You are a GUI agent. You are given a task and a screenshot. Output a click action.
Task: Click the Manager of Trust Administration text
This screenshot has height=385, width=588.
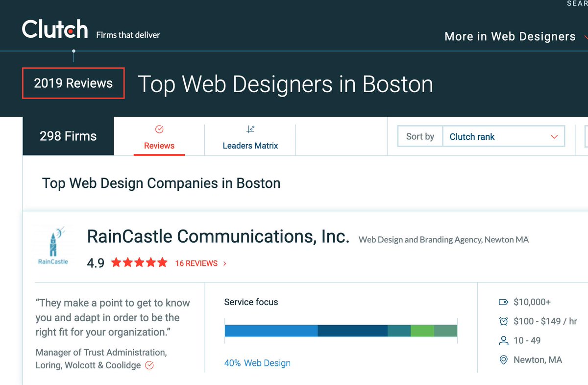[x=101, y=352]
